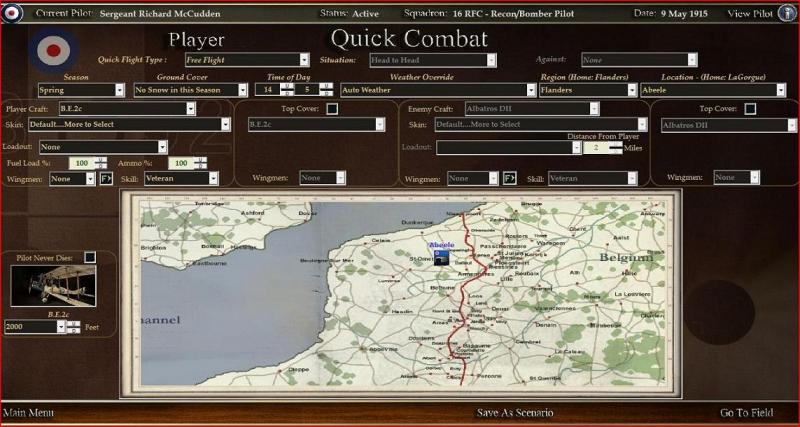Image resolution: width=800 pixels, height=427 pixels.
Task: Decrease the Ammo percentage
Action: 201,166
